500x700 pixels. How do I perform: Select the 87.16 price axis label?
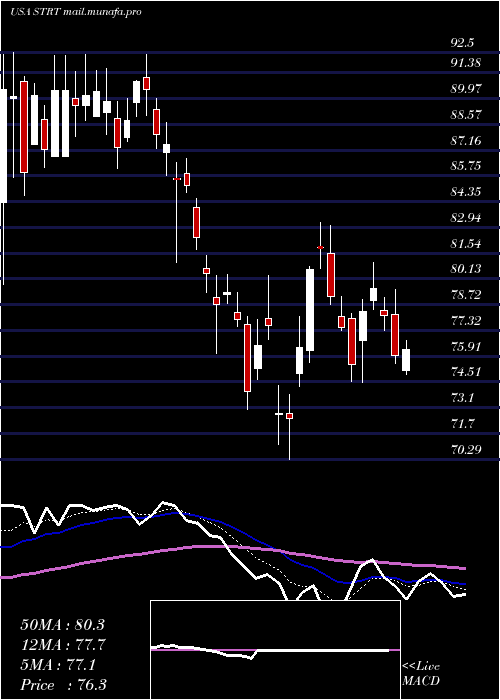click(465, 141)
